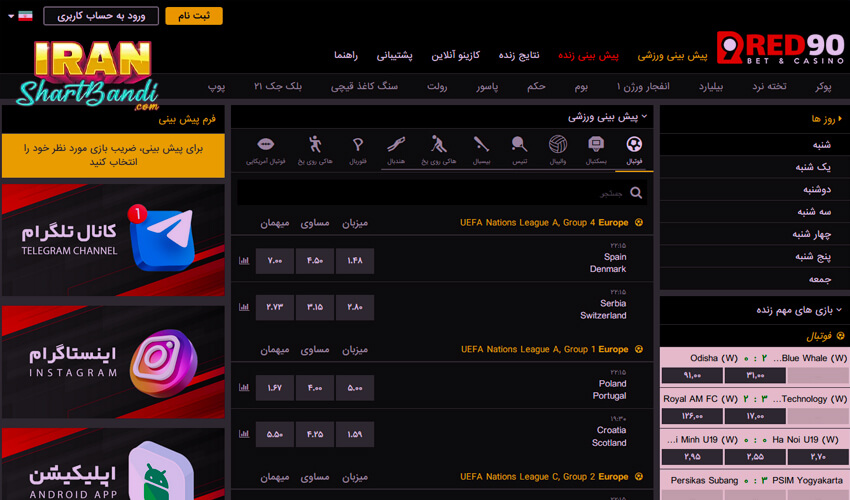The width and height of the screenshot is (850, 500).
Task: Pick the tennis racket sport icon
Action: click(x=520, y=150)
